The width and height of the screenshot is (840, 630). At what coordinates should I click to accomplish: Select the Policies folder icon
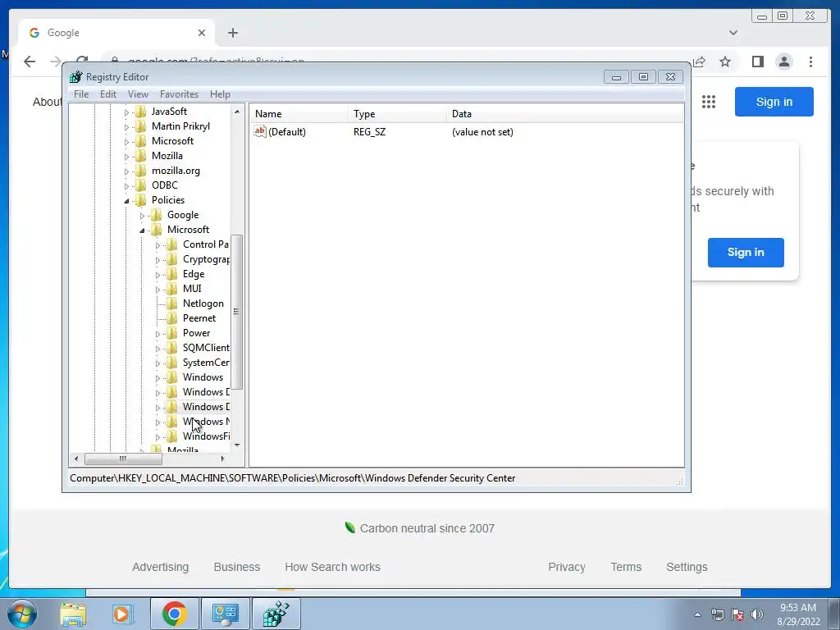[x=141, y=200]
